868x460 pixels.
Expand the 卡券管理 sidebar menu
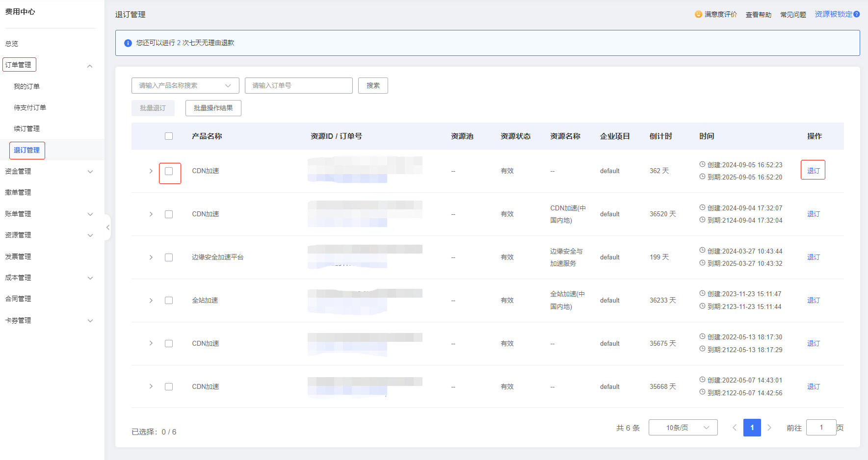[x=90, y=321]
